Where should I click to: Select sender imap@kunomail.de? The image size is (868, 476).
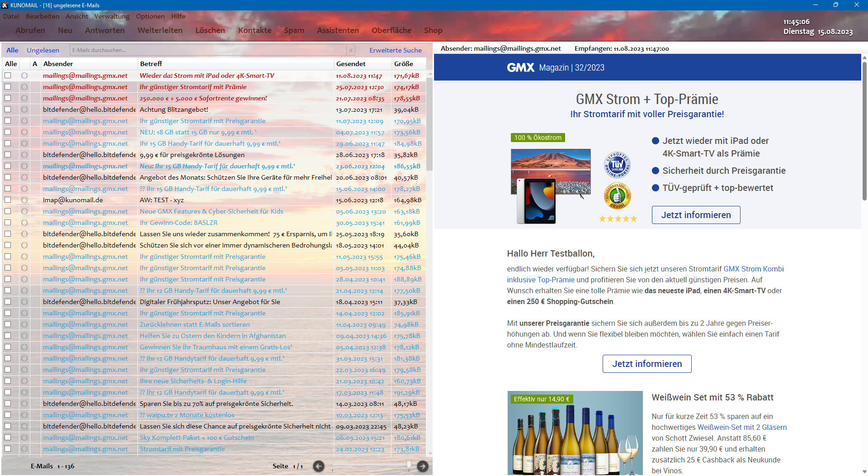point(73,200)
